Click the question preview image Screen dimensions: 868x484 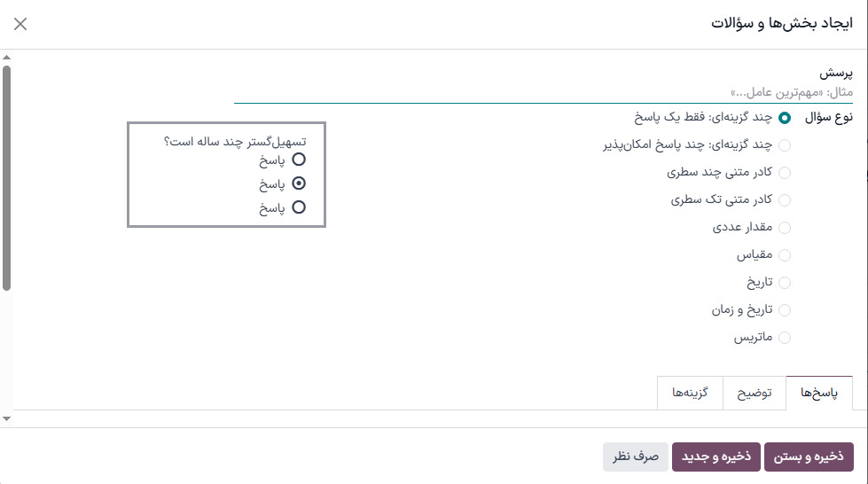click(x=226, y=175)
